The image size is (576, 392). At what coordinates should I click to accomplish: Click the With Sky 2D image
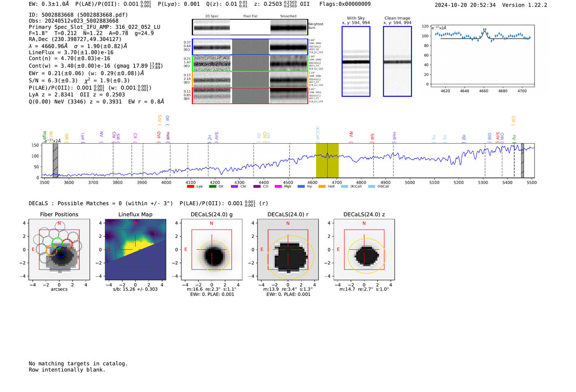click(x=356, y=61)
